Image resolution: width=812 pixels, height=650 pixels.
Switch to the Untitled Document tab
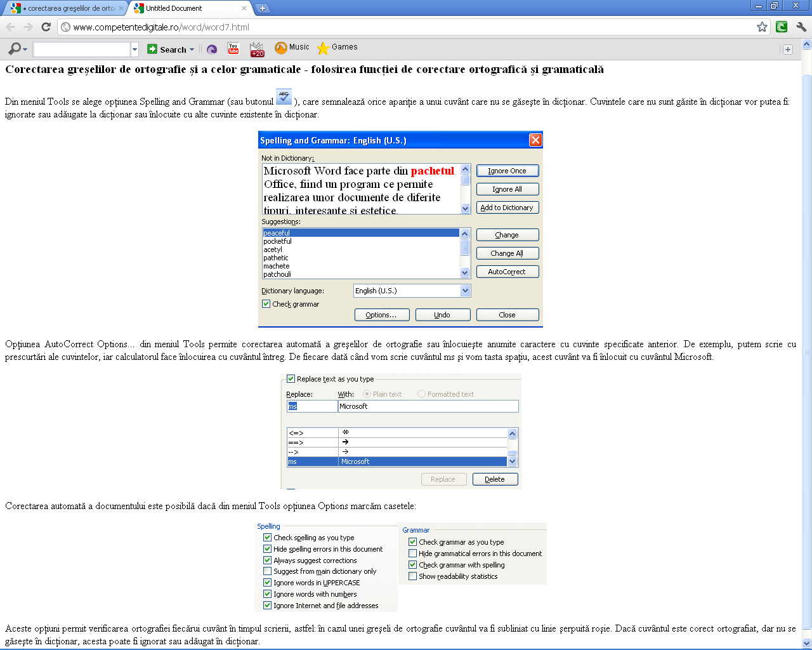click(190, 8)
